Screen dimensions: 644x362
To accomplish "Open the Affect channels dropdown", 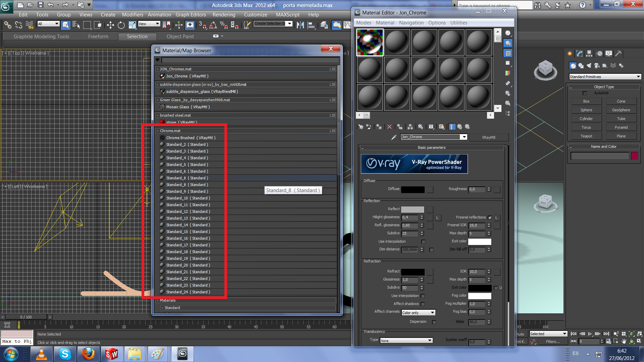I will click(418, 312).
